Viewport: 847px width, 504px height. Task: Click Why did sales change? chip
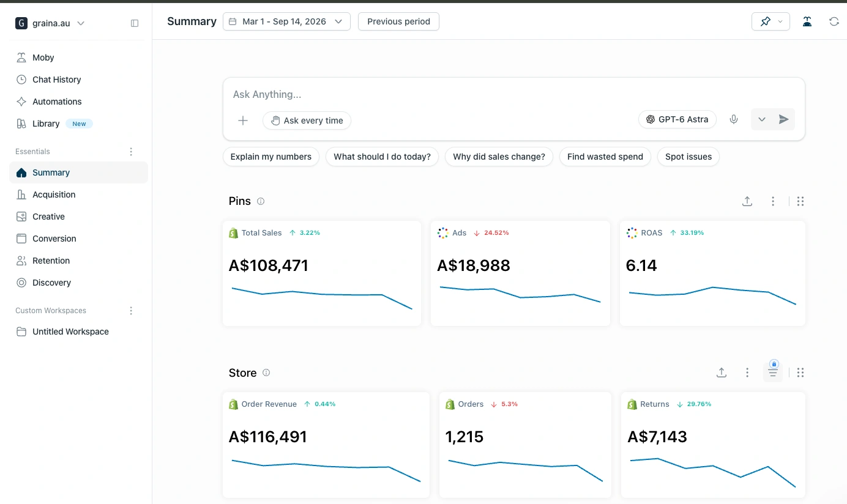499,157
